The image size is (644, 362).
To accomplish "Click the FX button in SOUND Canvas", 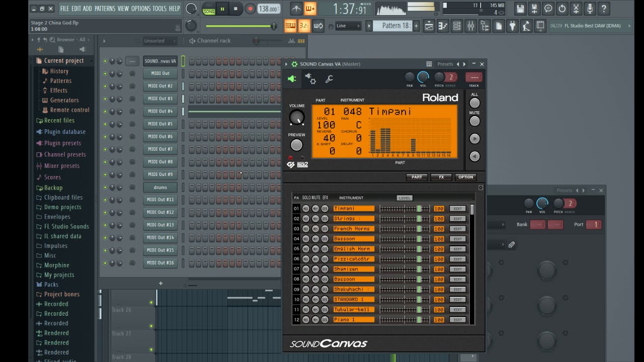I will click(441, 177).
